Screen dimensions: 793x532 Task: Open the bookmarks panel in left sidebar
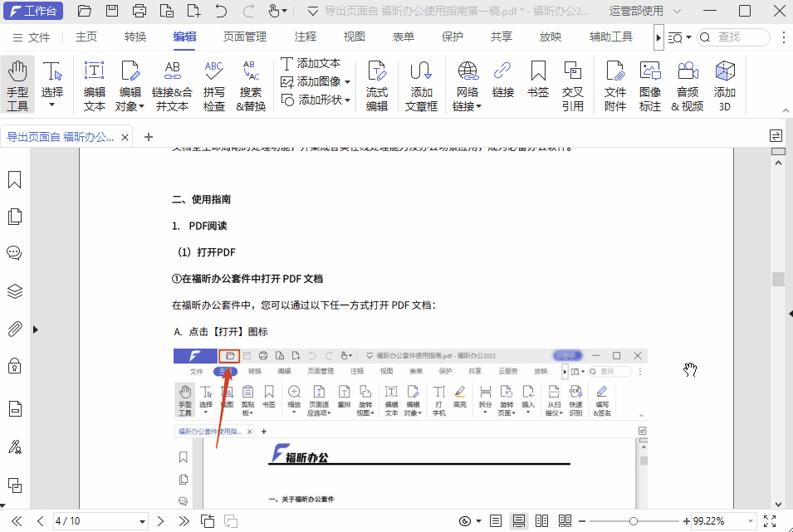click(14, 178)
